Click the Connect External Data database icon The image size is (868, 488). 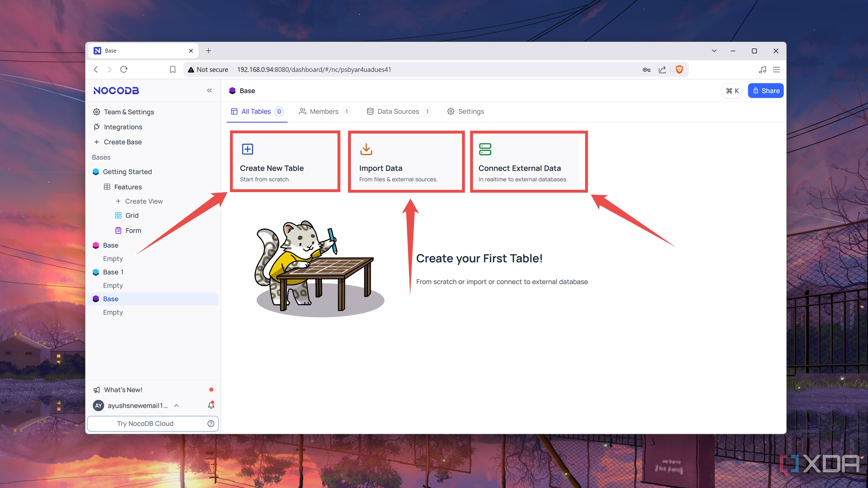point(485,149)
